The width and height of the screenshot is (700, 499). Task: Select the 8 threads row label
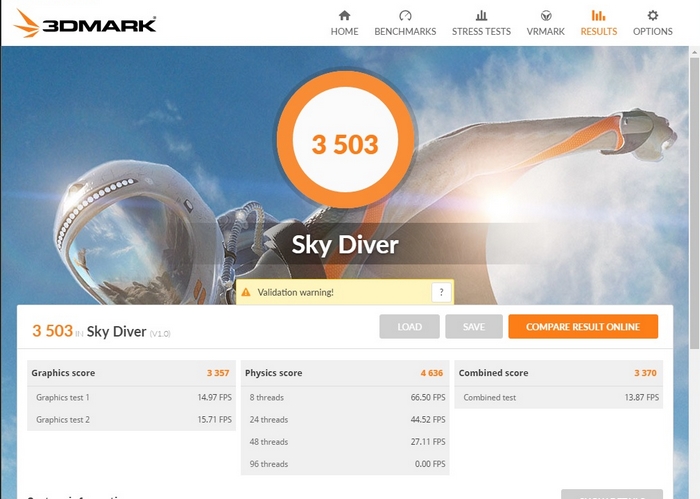coord(267,397)
